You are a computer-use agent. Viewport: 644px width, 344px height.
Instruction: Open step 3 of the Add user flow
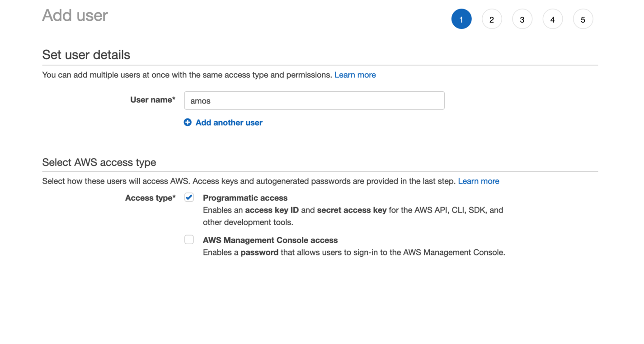(522, 19)
